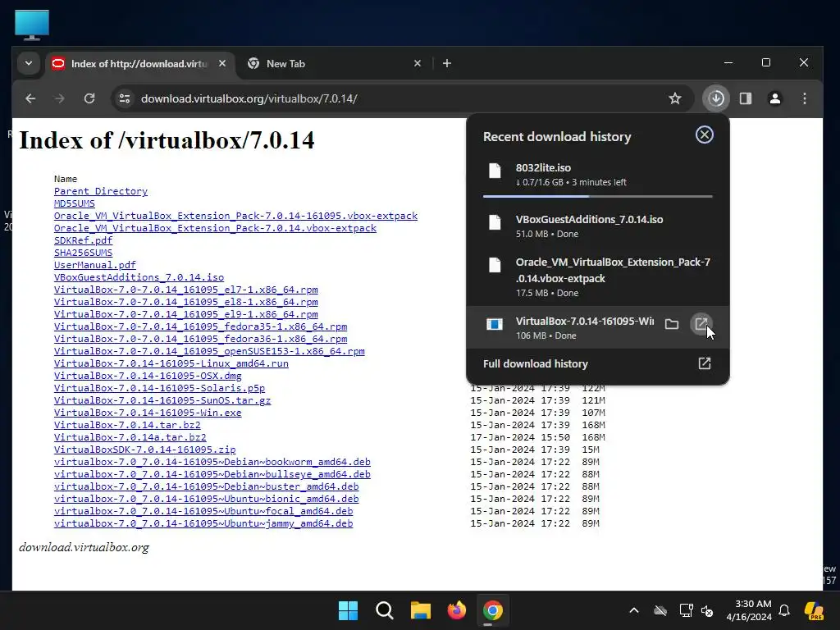Screen dimensions: 840x630
Task: Open the tab search dropdown arrow
Action: [x=29, y=64]
